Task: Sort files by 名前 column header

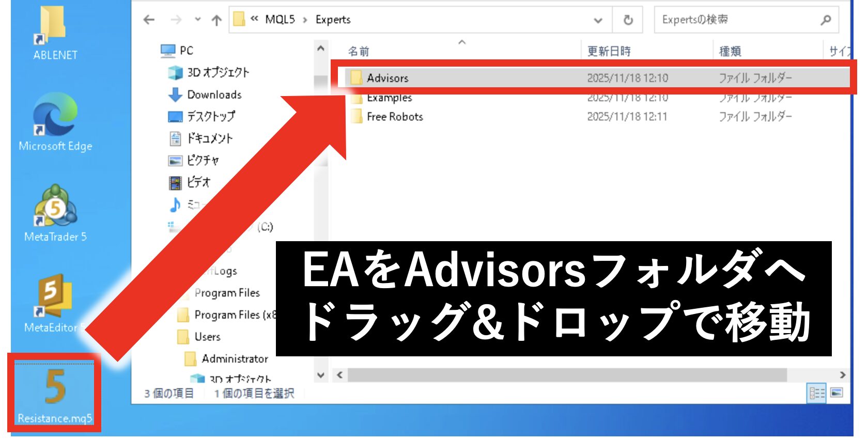Action: pyautogui.click(x=359, y=51)
